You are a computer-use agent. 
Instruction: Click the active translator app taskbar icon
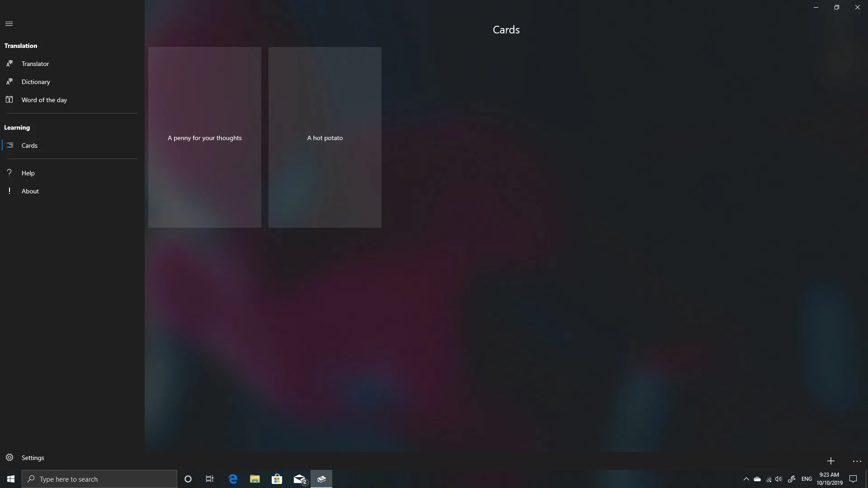point(321,479)
